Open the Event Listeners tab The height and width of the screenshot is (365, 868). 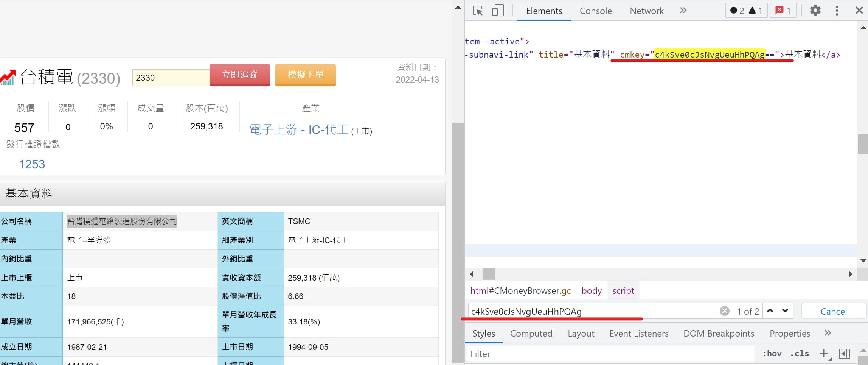pos(639,334)
